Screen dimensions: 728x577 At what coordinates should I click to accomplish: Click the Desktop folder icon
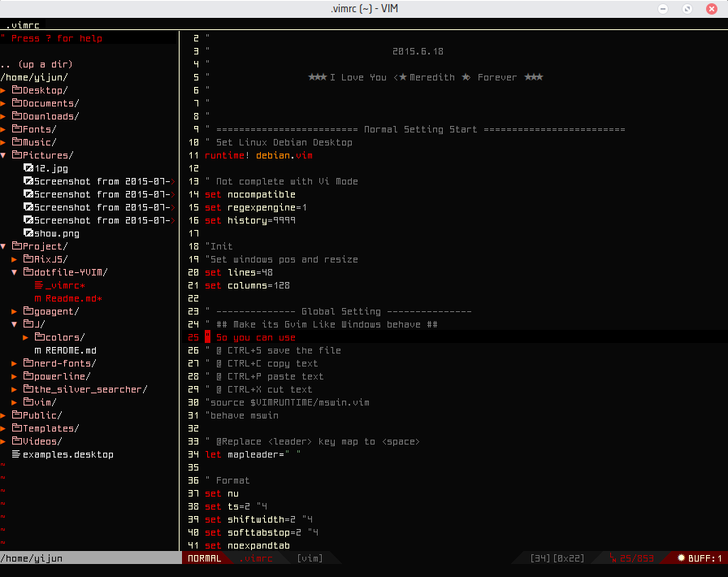click(x=17, y=89)
